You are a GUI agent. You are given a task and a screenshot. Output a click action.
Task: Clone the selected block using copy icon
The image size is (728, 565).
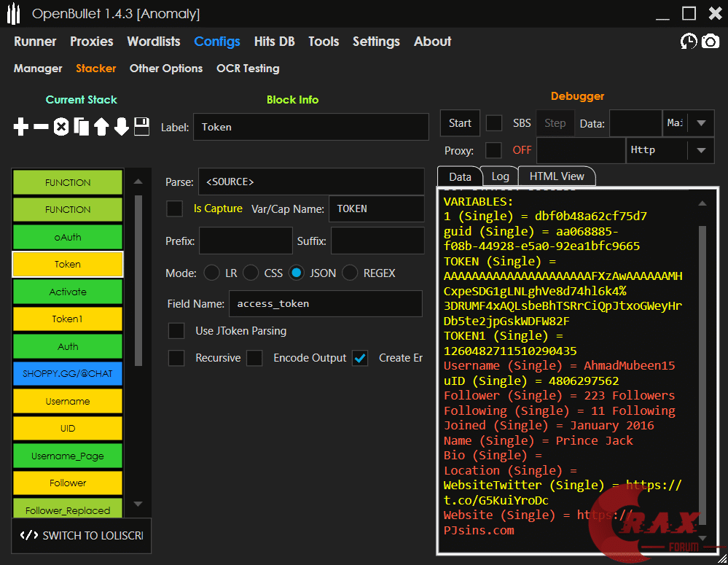[x=82, y=127]
